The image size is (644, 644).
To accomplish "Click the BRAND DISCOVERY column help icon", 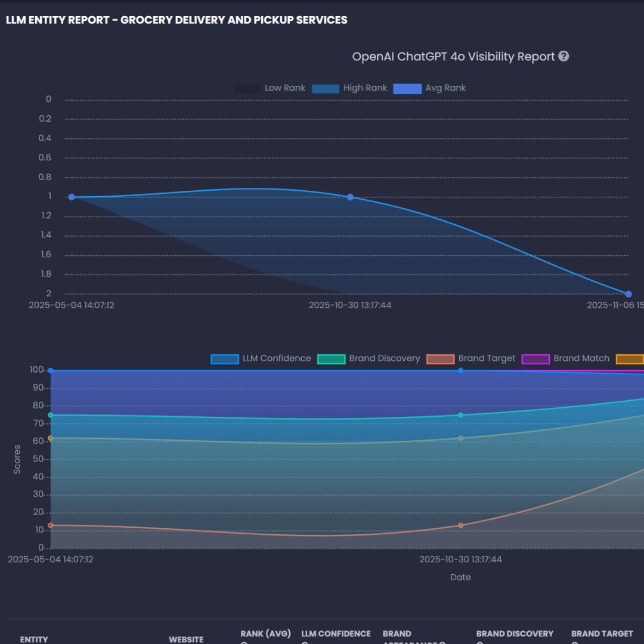I will tap(480, 642).
